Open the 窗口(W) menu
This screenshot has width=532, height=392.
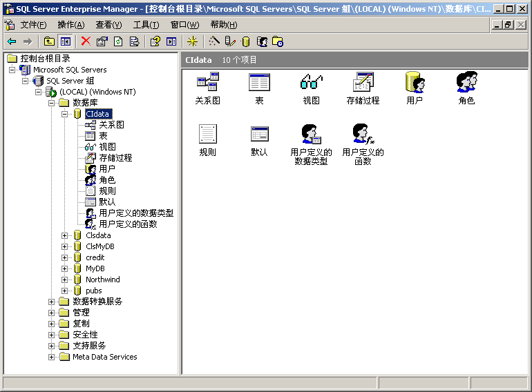(x=184, y=25)
